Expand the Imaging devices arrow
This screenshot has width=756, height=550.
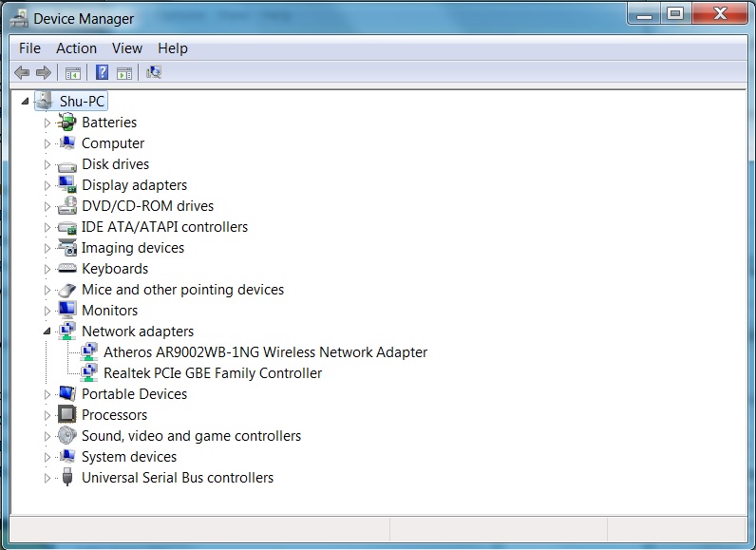[47, 248]
